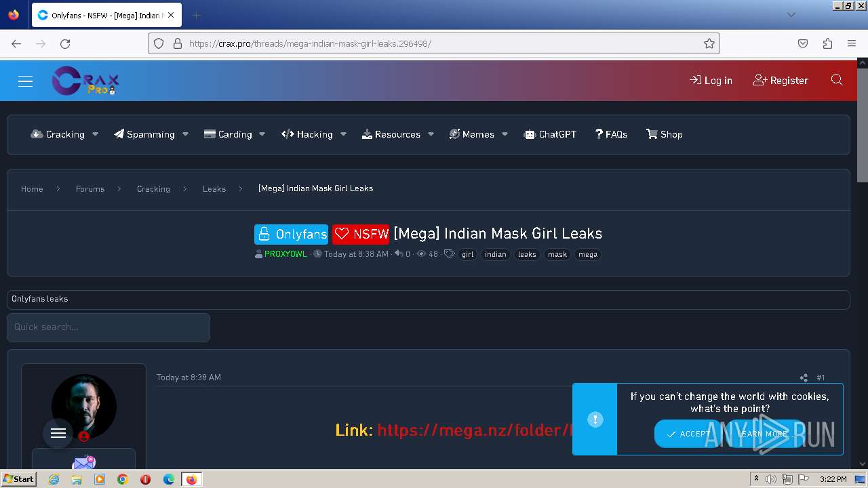Image resolution: width=868 pixels, height=488 pixels.
Task: Launch Internet Explorer from taskbar
Action: (54, 479)
